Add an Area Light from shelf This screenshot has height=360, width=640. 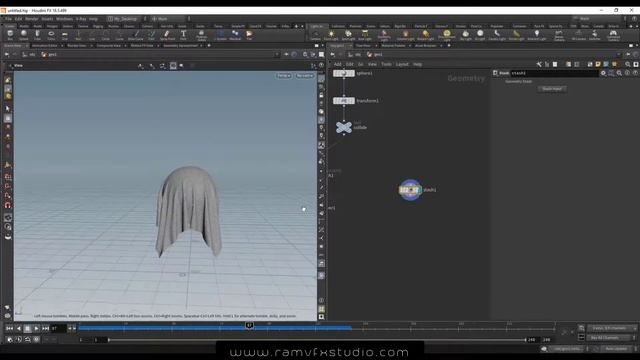[365, 36]
